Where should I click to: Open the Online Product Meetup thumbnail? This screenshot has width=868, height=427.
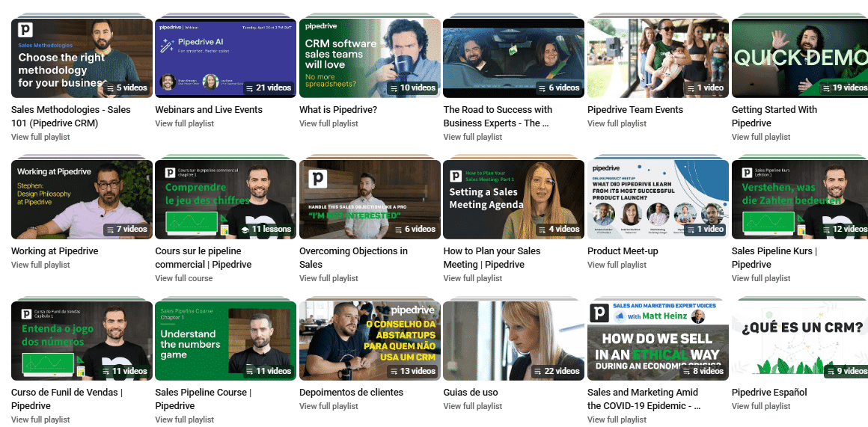[x=658, y=200]
